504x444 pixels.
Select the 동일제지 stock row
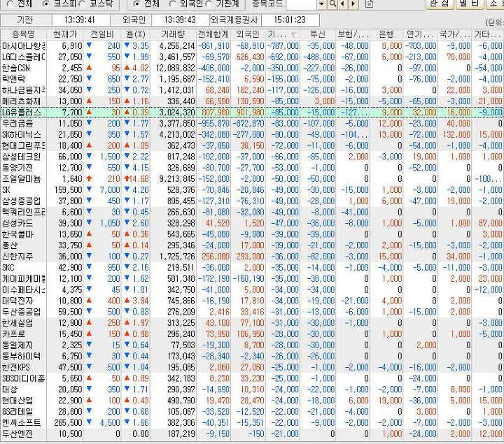point(252,345)
